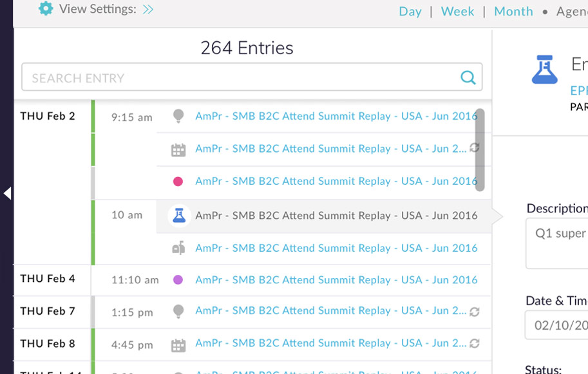Screen dimensions: 588x374
Task: Switch to Month view
Action: click(513, 12)
